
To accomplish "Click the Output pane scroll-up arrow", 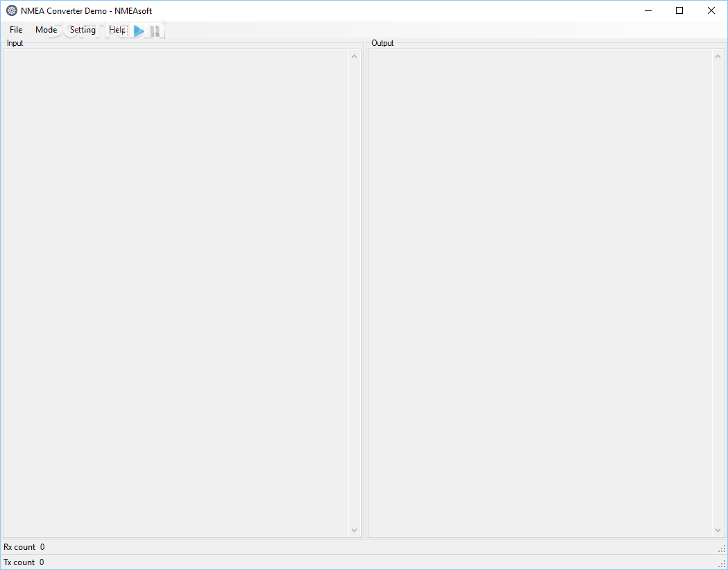I will tap(718, 57).
